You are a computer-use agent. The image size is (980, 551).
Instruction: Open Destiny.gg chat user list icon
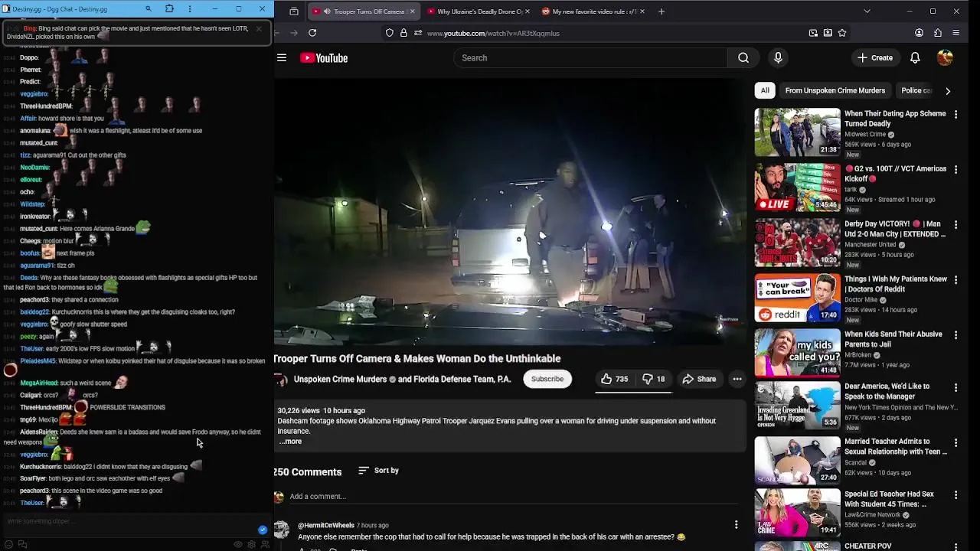pos(265,544)
